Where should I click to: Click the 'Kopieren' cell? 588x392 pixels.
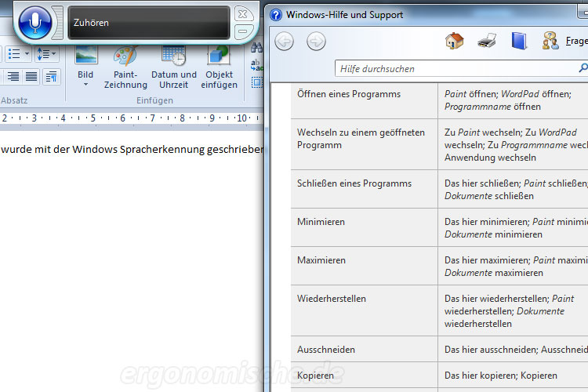click(x=364, y=375)
